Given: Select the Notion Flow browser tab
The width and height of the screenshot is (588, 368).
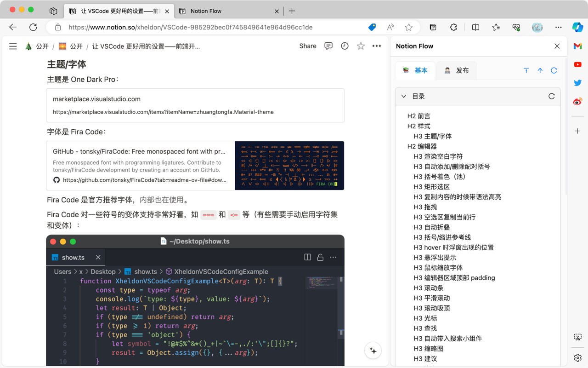Looking at the screenshot, I should point(229,11).
